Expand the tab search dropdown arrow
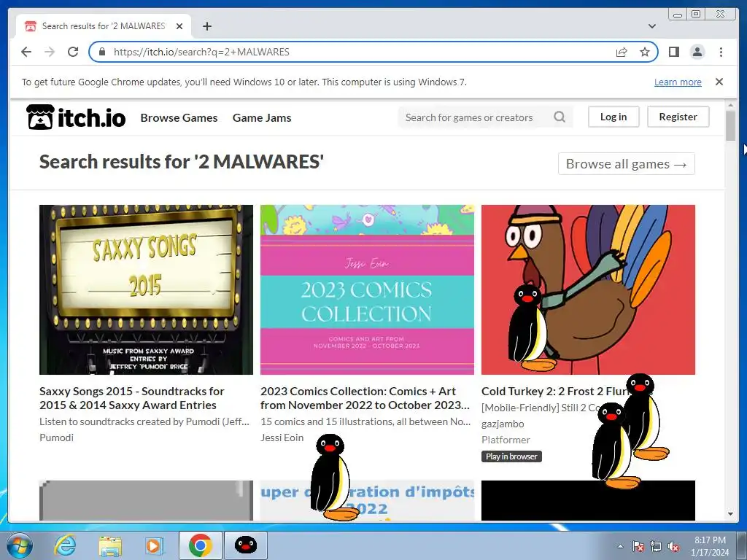 651,26
